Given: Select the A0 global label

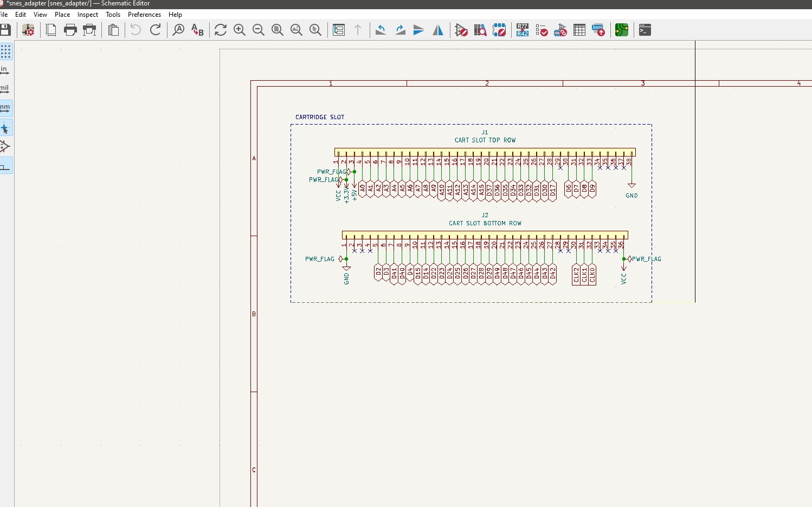Looking at the screenshot, I should click(363, 189).
